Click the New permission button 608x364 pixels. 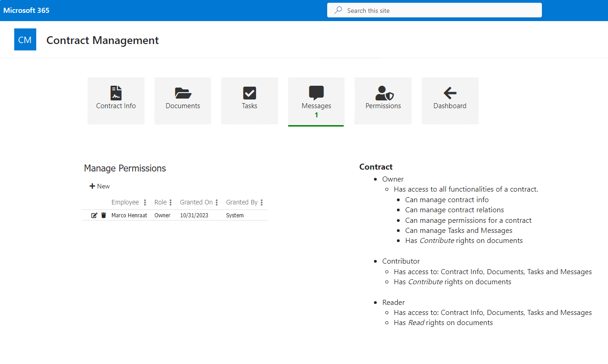pos(99,186)
